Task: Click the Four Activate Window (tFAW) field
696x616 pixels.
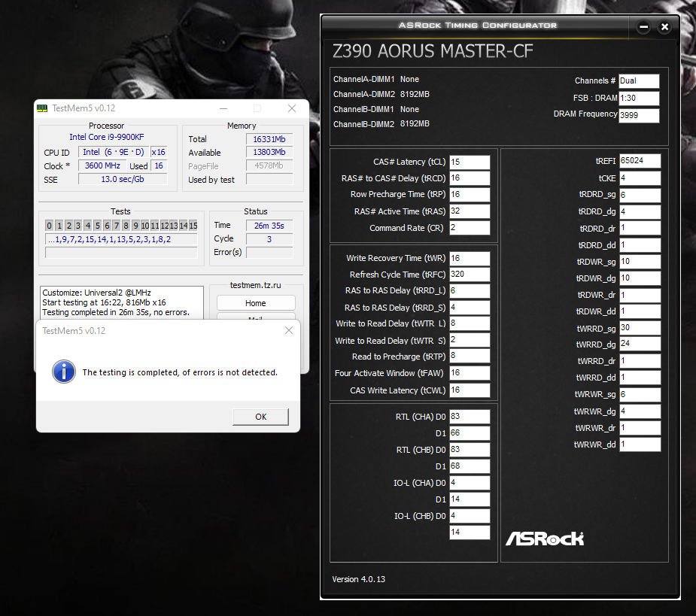Action: pos(470,373)
